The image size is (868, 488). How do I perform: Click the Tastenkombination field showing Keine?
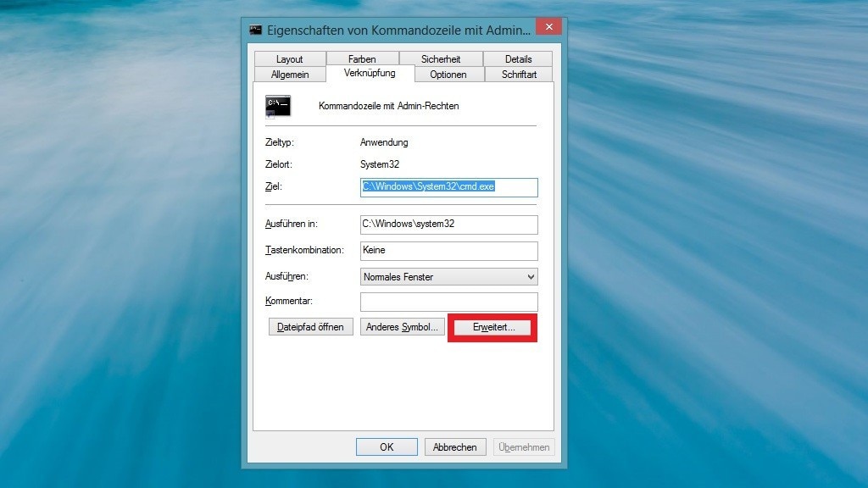click(448, 251)
